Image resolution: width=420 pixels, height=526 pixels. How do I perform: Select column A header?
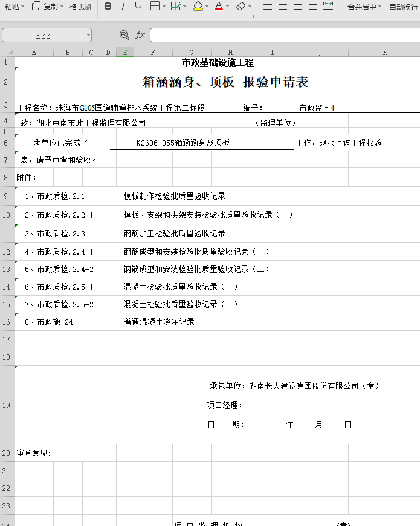coord(34,53)
